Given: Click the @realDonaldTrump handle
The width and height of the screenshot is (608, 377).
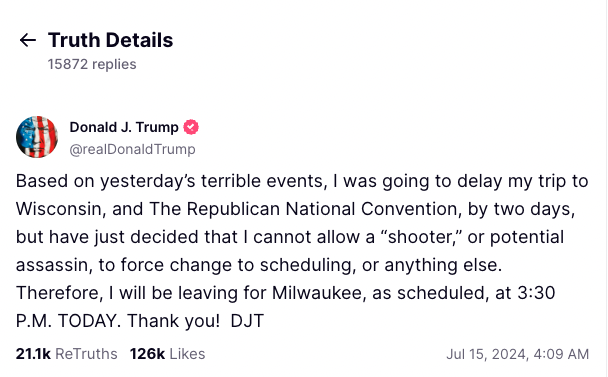Looking at the screenshot, I should (132, 149).
